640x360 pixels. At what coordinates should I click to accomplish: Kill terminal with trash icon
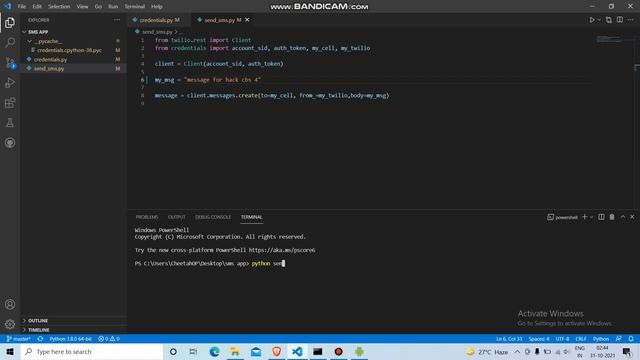pyautogui.click(x=612, y=217)
